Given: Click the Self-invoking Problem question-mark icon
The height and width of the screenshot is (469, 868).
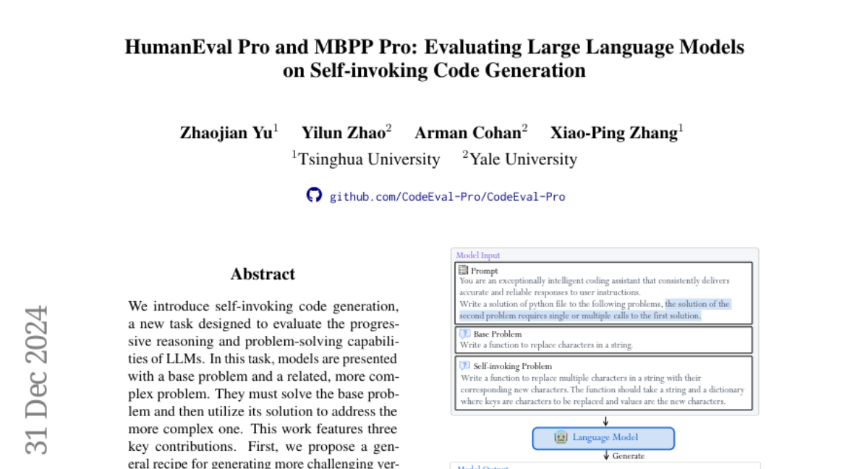Looking at the screenshot, I should coord(464,366).
